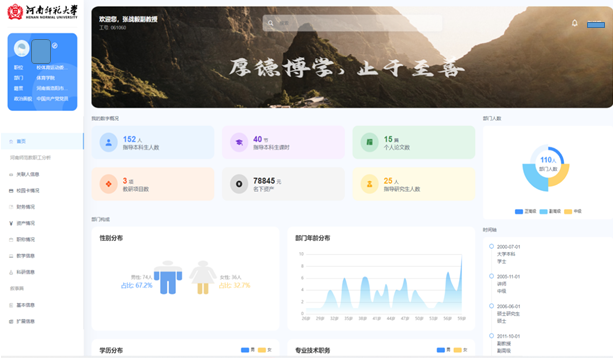Click the orange icon beside 3项
Screen dimensions: 613x362
[109, 184]
